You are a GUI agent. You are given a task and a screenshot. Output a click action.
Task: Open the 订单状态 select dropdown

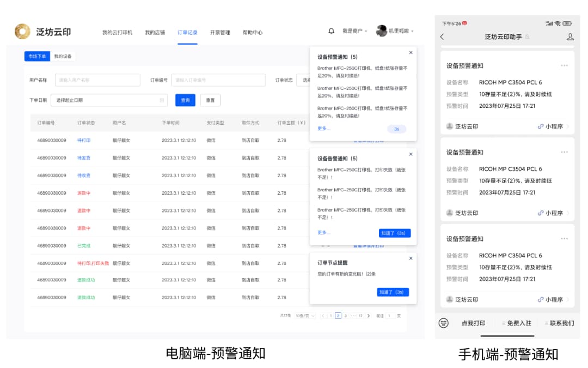(303, 80)
